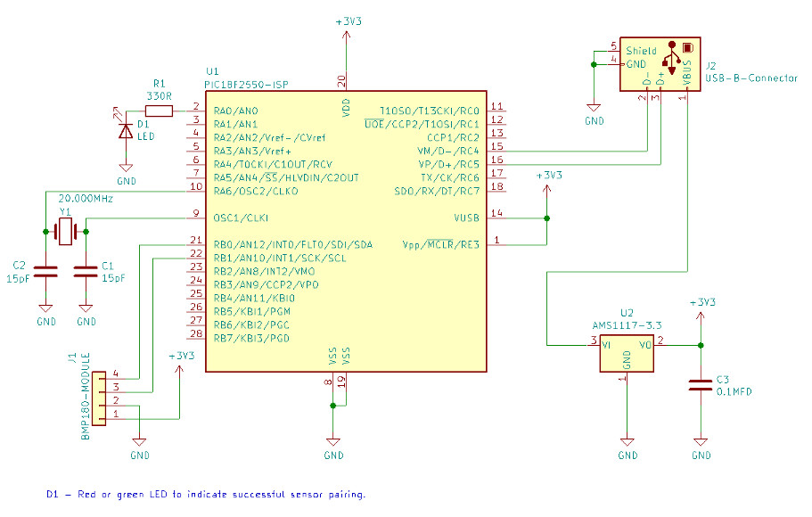Click the +3V3 power arrow near J1
Screen dimensions: 812x517
click(180, 369)
